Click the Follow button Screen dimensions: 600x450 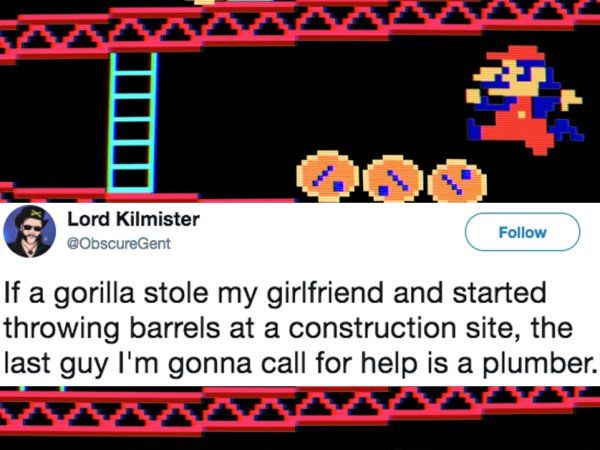(522, 232)
